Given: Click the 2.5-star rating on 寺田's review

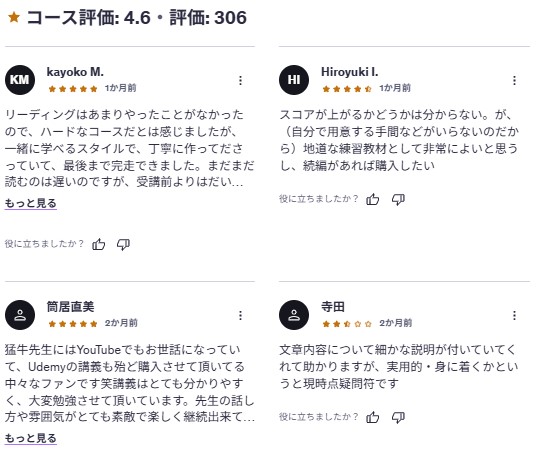Looking at the screenshot, I should 347,324.
